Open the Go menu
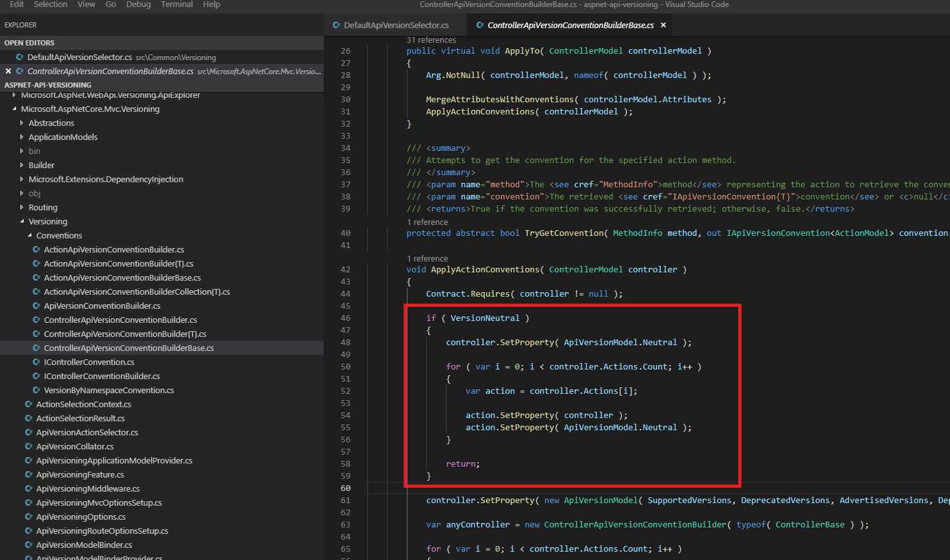The width and height of the screenshot is (950, 560). click(x=111, y=4)
